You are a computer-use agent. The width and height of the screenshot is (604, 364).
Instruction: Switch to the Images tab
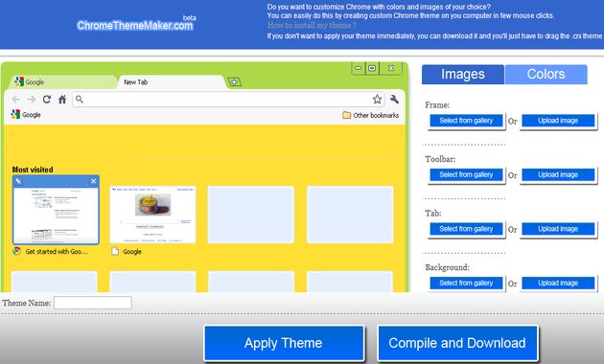pyautogui.click(x=463, y=75)
